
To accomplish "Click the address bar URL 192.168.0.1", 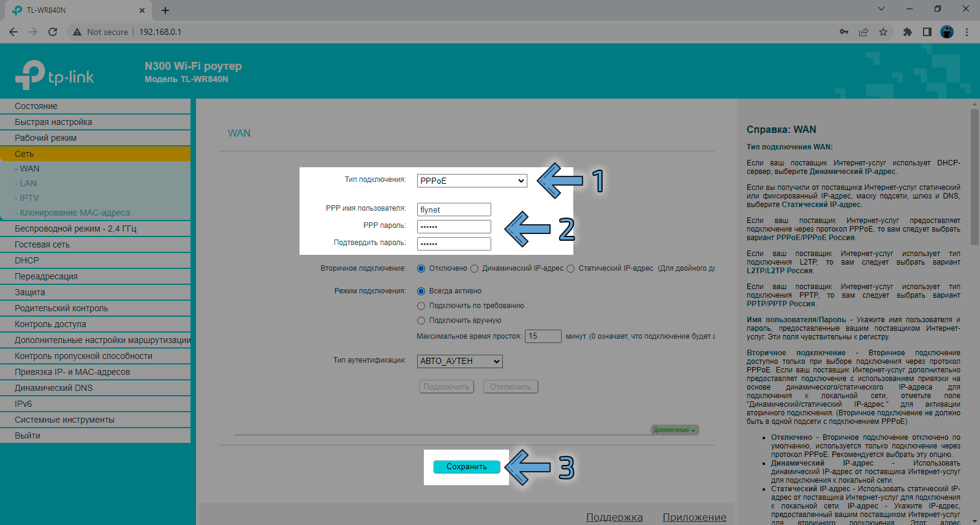I will pyautogui.click(x=160, y=32).
